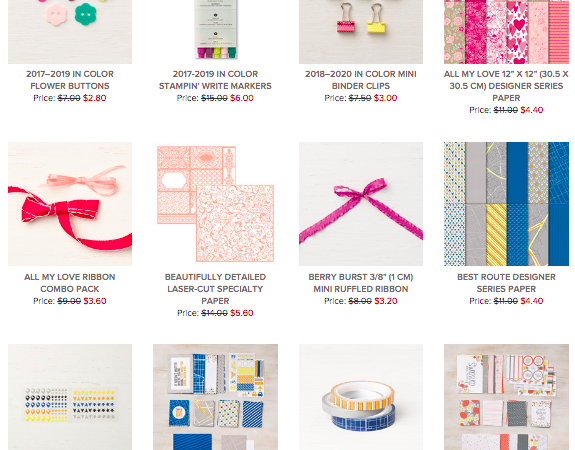The width and height of the screenshot is (575, 450).
Task: Select the pink hearts designer paper thumbnail
Action: pyautogui.click(x=506, y=32)
